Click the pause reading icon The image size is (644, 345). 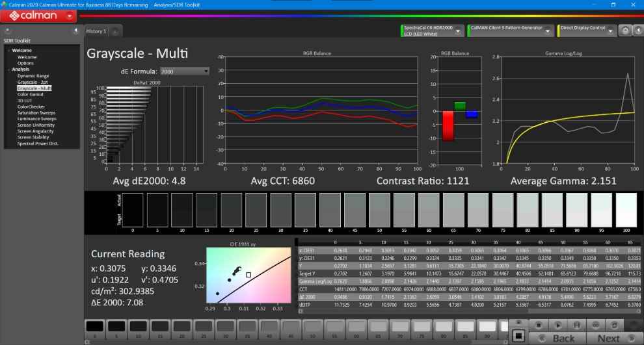(576, 325)
